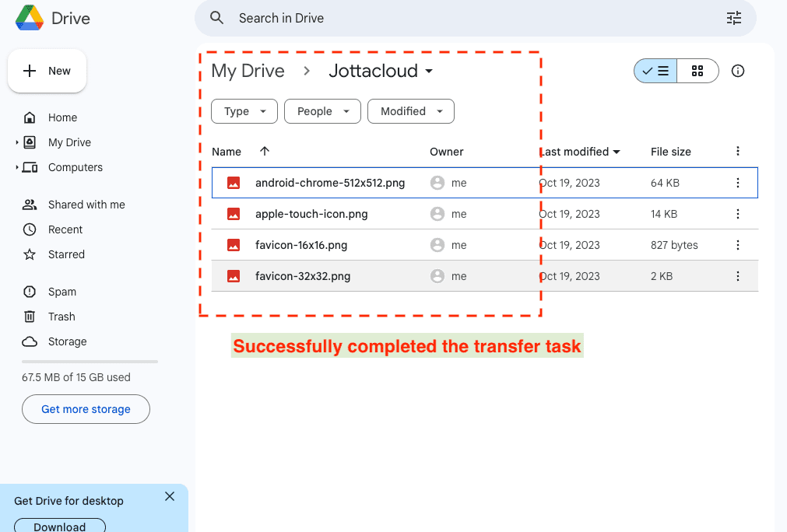Navigate to My Drive breadcrumb
Screen dimensions: 787x532
(248, 71)
